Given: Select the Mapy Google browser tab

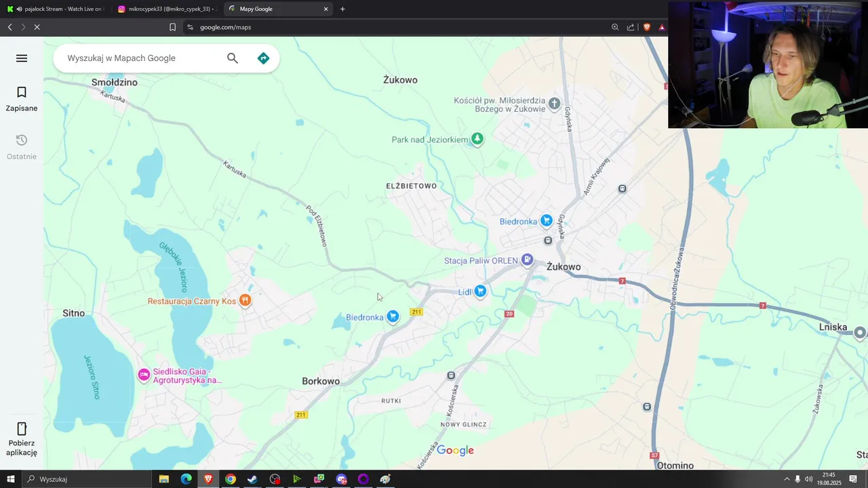Looking at the screenshot, I should 271,9.
